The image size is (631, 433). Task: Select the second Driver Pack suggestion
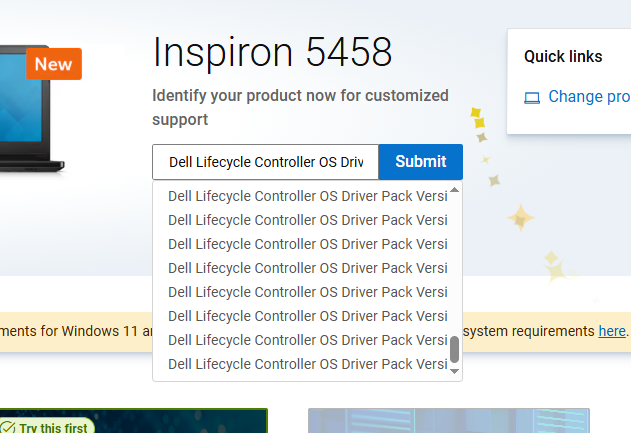tap(307, 220)
